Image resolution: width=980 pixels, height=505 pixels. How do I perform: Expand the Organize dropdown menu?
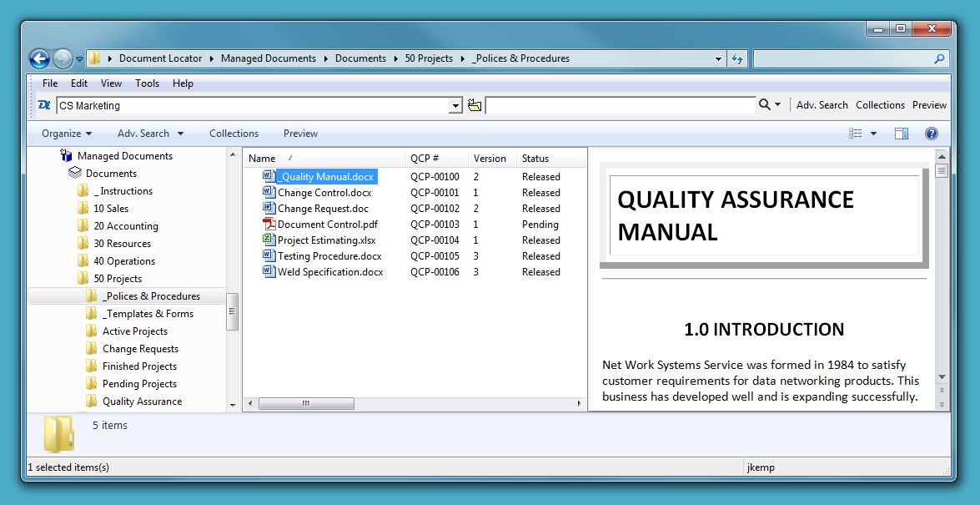click(x=67, y=134)
